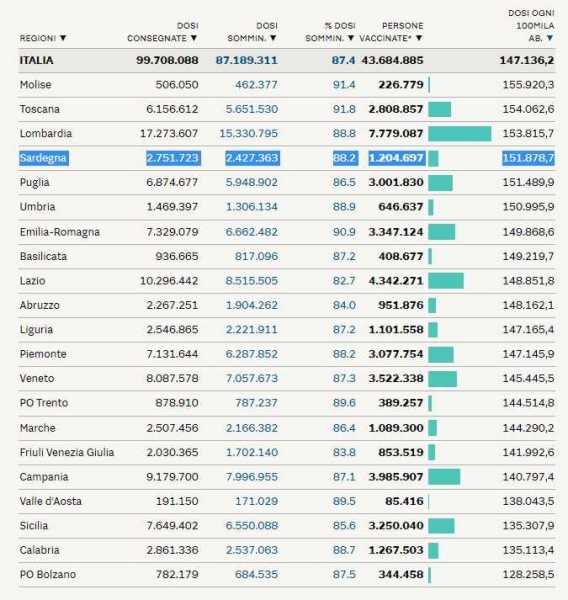This screenshot has width=568, height=600.
Task: Click Friuli Venezia Giulia region name
Action: coord(67,452)
